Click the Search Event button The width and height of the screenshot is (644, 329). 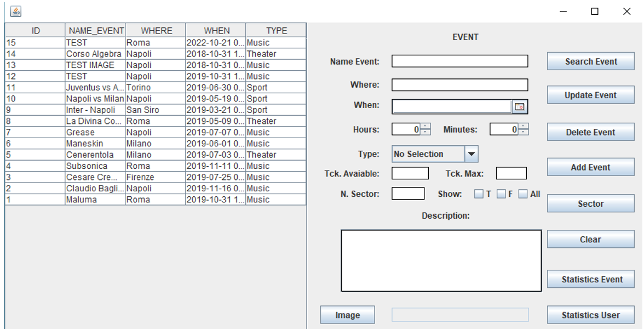click(590, 60)
